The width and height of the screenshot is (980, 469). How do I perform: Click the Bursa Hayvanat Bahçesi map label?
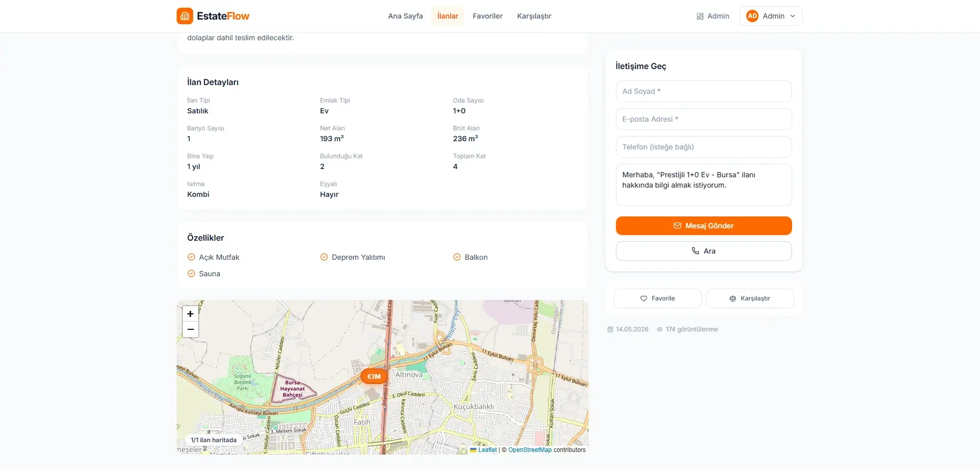click(293, 389)
